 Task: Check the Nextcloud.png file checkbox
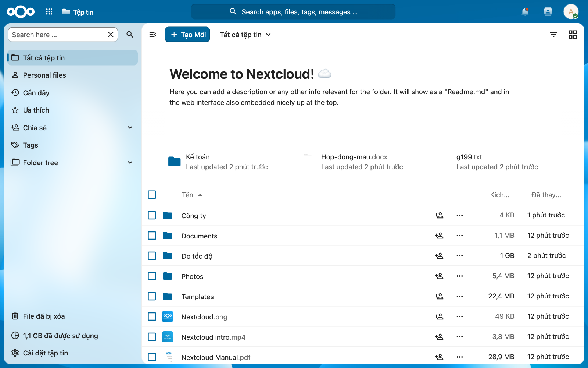(152, 316)
